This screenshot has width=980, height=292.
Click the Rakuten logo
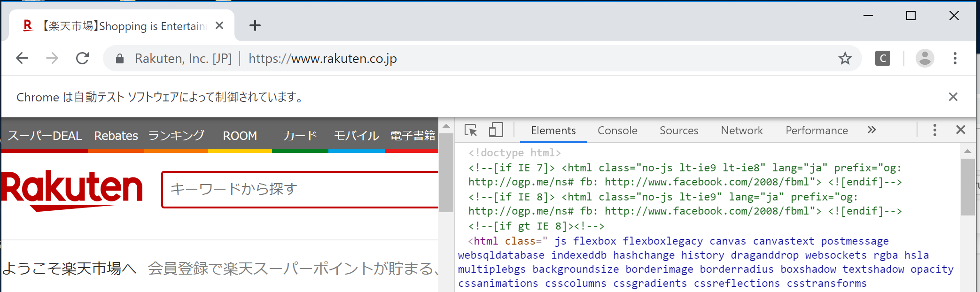71,190
